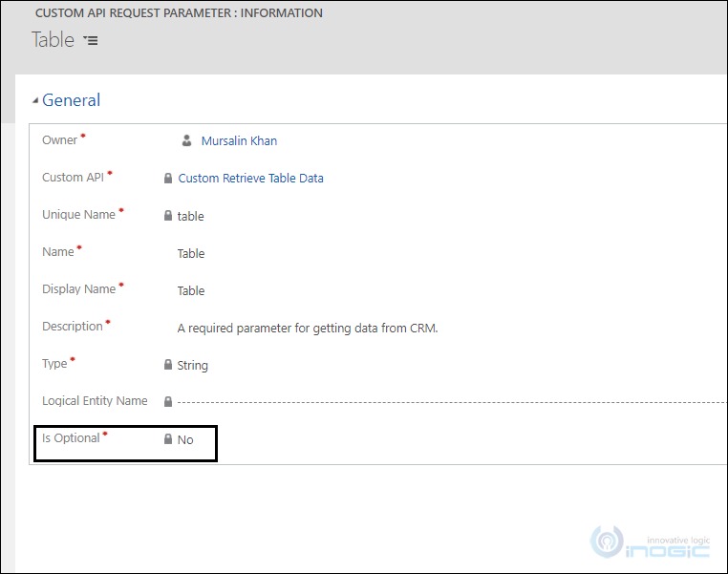Screen dimensions: 728x574
Task: Click the lock icon beside Unique Name
Action: coord(168,216)
